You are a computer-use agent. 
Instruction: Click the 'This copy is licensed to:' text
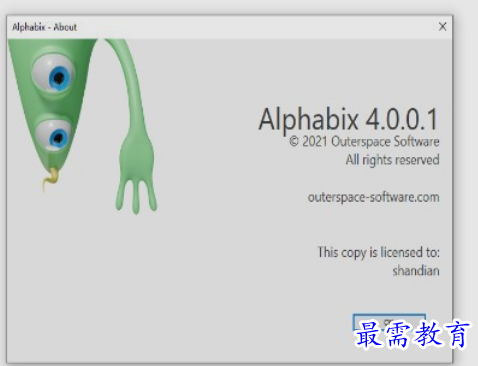[378, 252]
